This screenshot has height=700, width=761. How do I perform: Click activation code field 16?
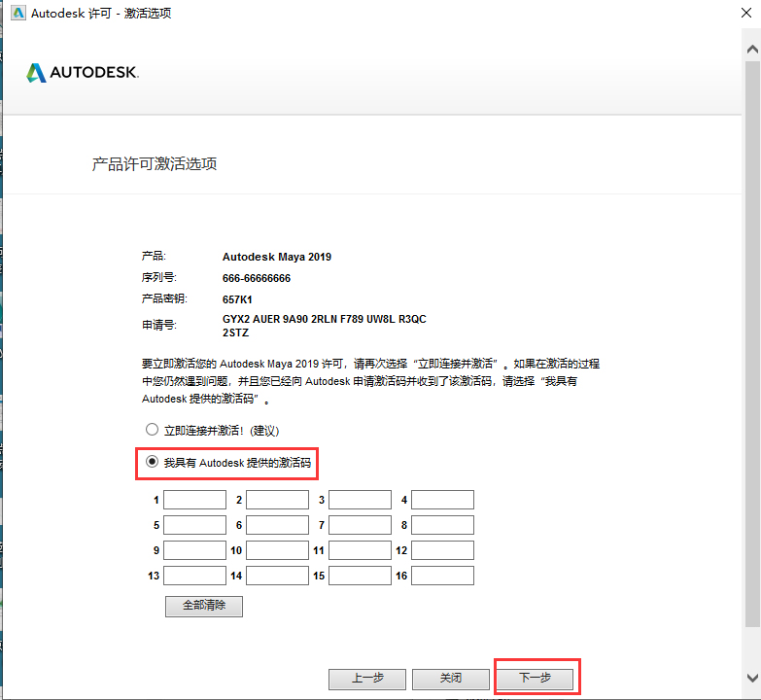[x=442, y=576]
